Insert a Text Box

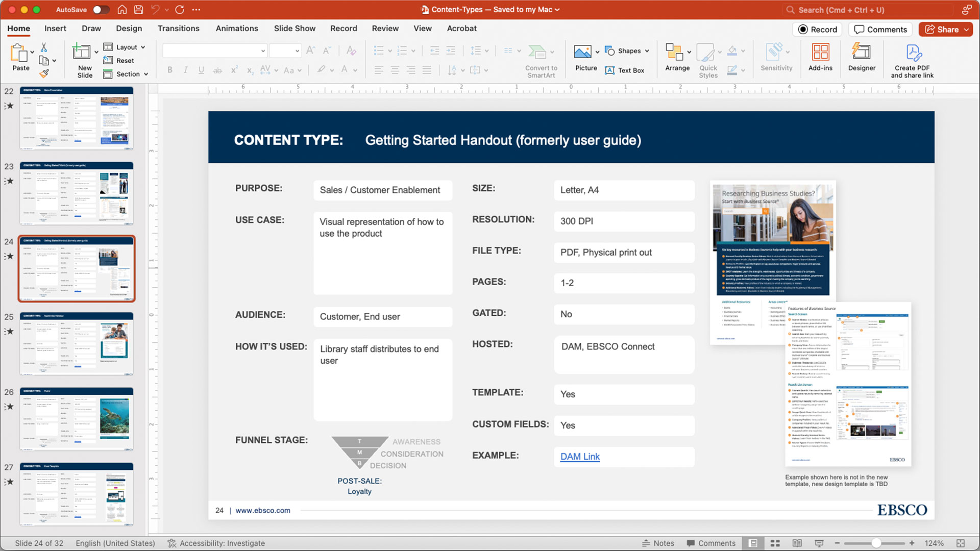(624, 70)
